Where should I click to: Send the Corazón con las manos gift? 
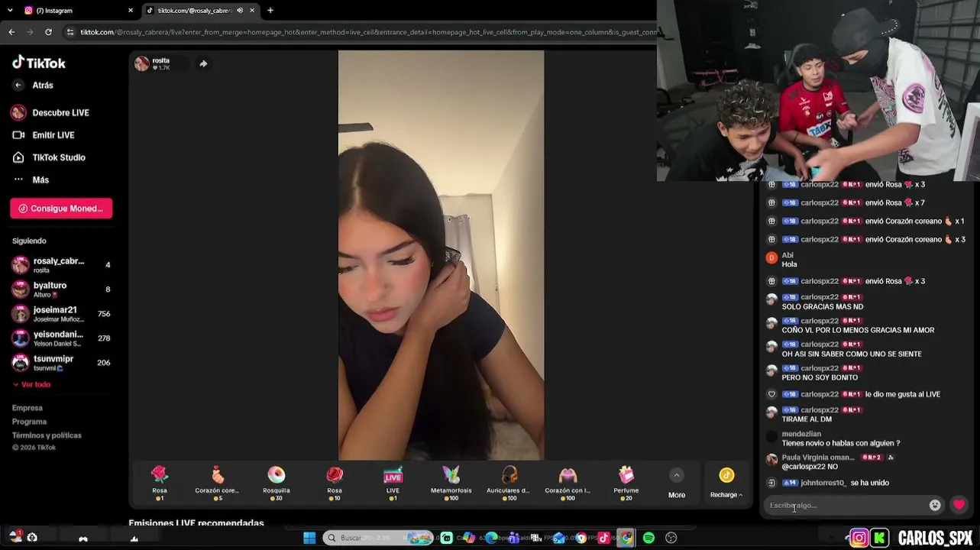click(x=568, y=484)
